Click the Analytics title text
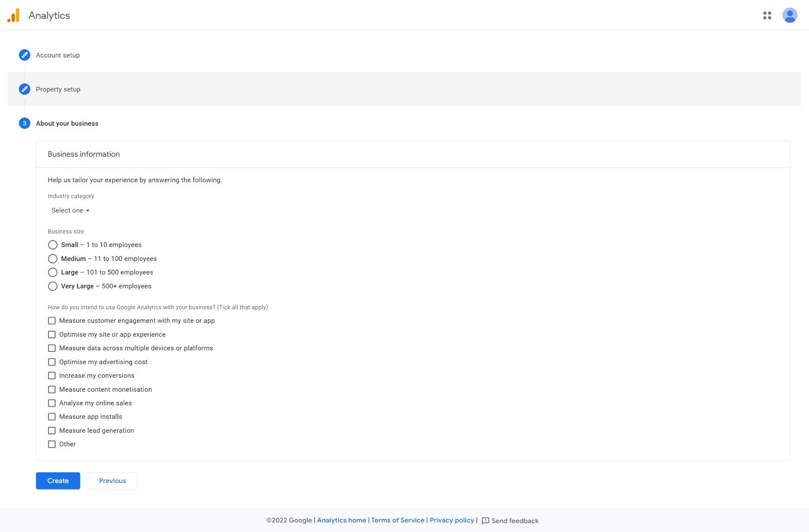809x532 pixels. click(x=49, y=15)
